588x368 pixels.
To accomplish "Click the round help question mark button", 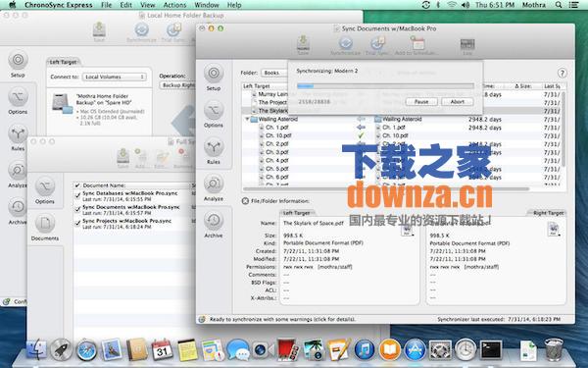I will (x=562, y=73).
